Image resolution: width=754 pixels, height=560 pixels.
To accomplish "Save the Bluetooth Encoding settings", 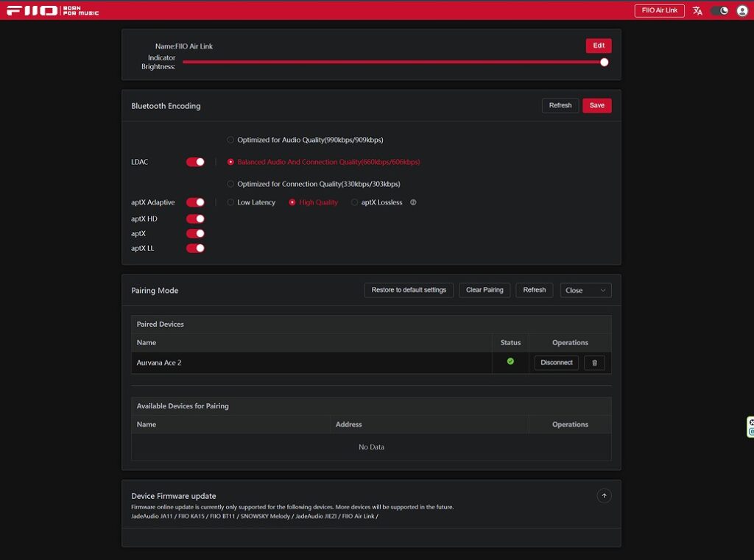I will click(x=596, y=105).
